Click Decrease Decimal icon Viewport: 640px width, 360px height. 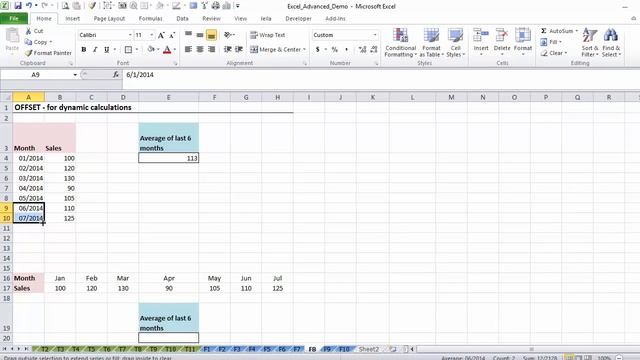(x=373, y=49)
